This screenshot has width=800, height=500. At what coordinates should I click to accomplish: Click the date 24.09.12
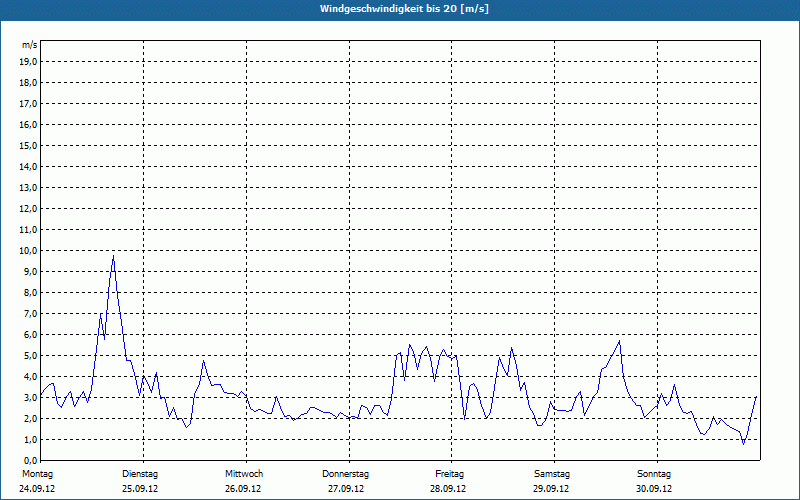[37, 489]
